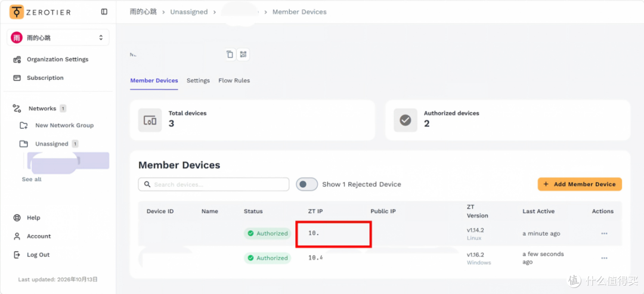
Task: Click the Public IP column header
Action: pos(383,211)
